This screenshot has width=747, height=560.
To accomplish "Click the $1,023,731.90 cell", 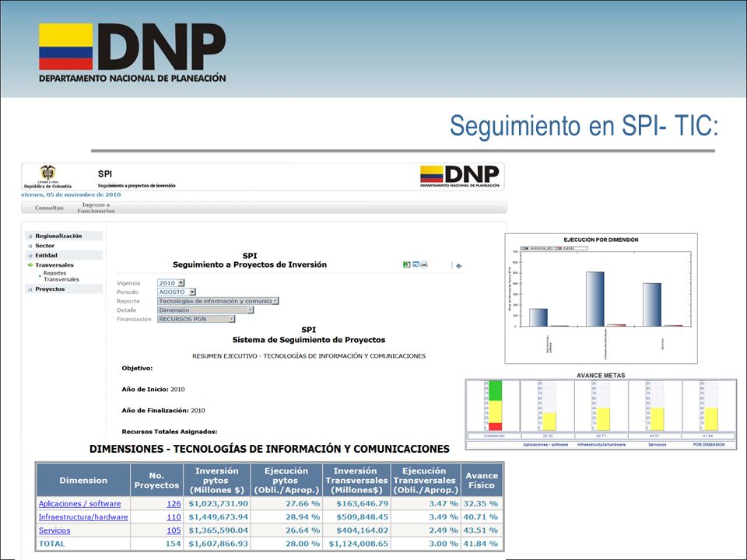I will coord(218,503).
